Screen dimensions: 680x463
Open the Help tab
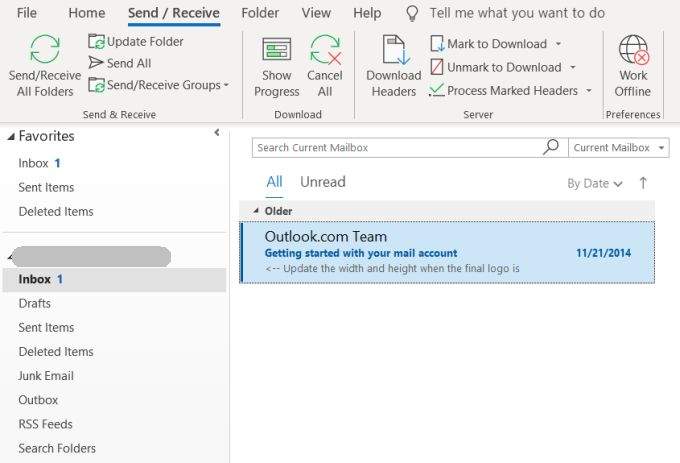[367, 13]
